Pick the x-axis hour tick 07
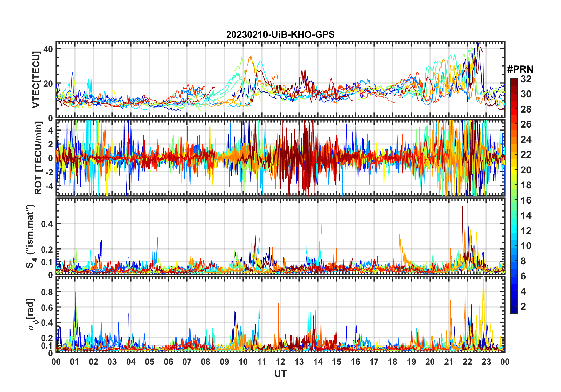Viewport: 561px width, 392px height. pyautogui.click(x=187, y=362)
